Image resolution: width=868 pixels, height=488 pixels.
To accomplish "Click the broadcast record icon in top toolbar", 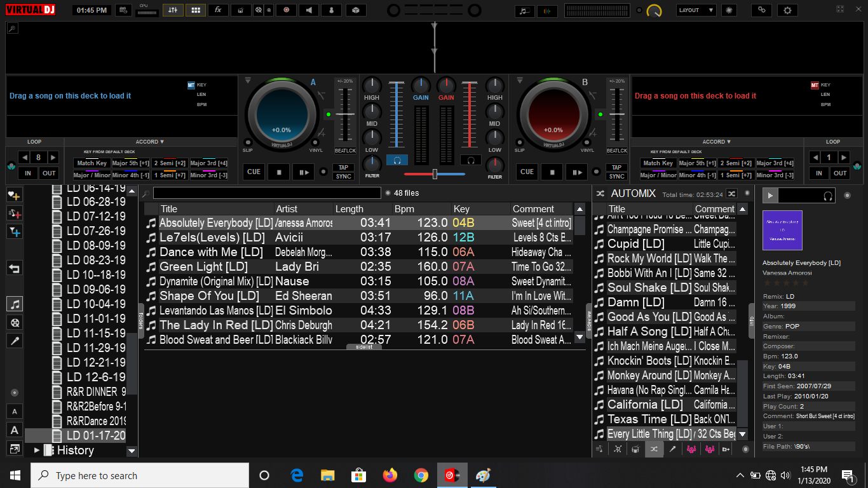I will coord(287,10).
